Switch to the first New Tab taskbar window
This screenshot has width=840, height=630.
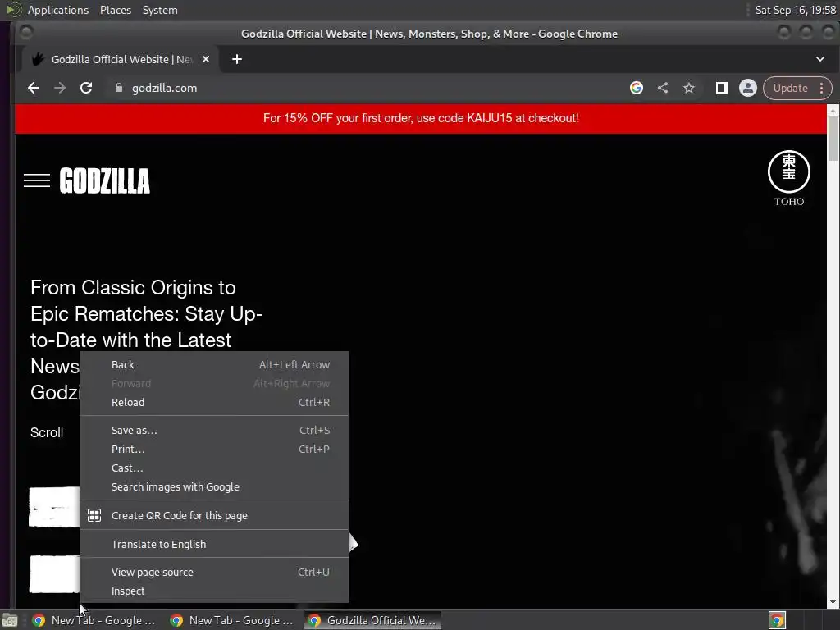[94, 620]
